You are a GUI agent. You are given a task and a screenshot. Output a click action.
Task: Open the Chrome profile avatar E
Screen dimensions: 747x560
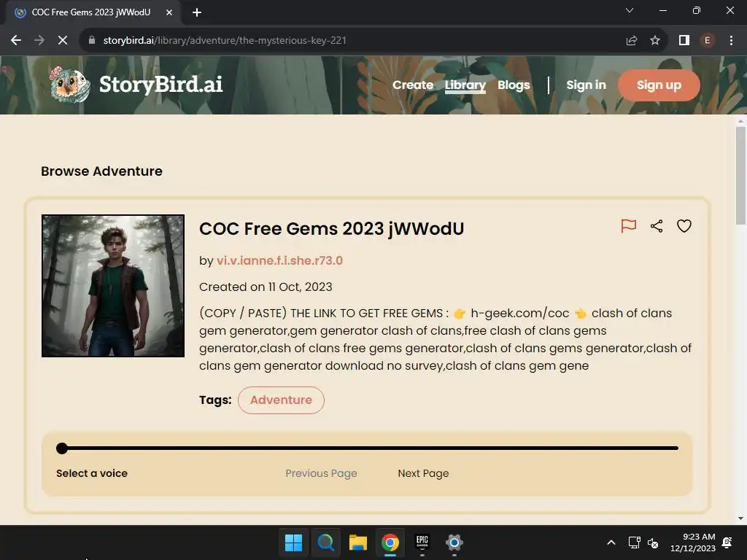[x=708, y=41]
